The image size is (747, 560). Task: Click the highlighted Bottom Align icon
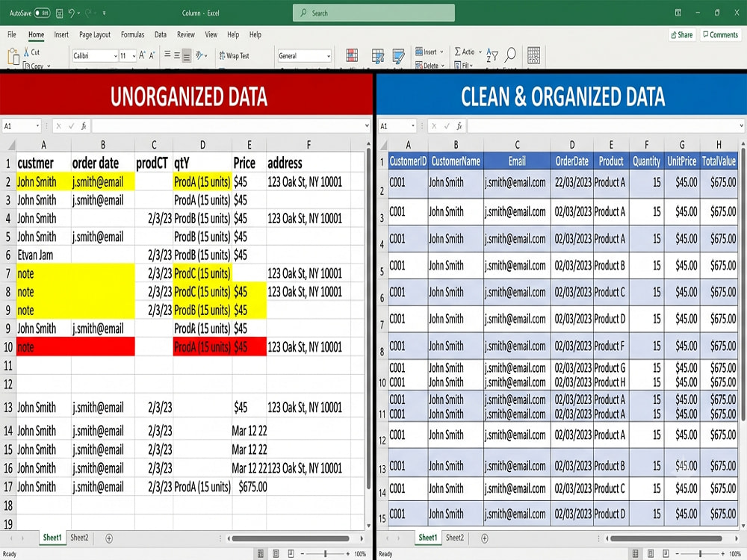187,56
